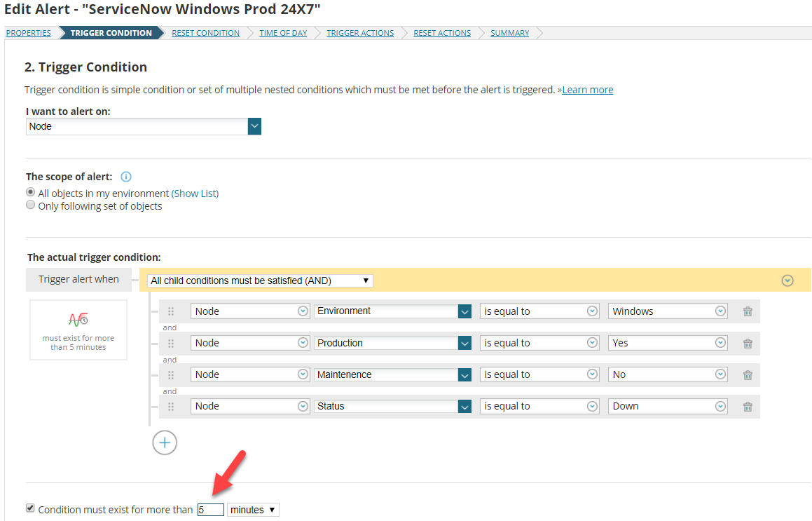Go to the Reset Actions step tab
This screenshot has height=521, width=812.
pos(442,33)
